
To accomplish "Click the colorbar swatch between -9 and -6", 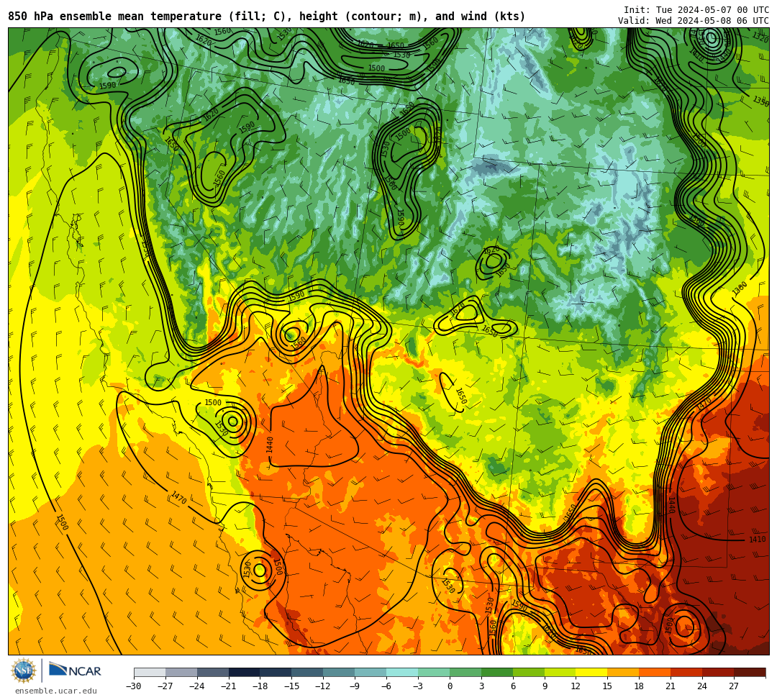I will coord(371,672).
